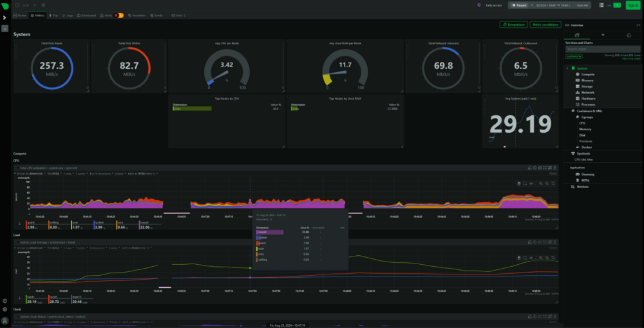Screen dimensions: 644x328
Task: Click the green Live node count badge
Action: 617,5
